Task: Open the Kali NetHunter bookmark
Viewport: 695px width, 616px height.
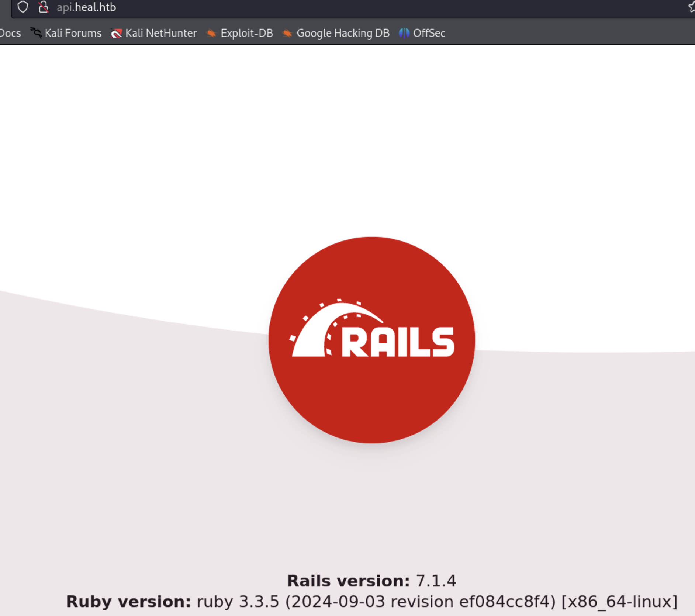Action: (154, 33)
